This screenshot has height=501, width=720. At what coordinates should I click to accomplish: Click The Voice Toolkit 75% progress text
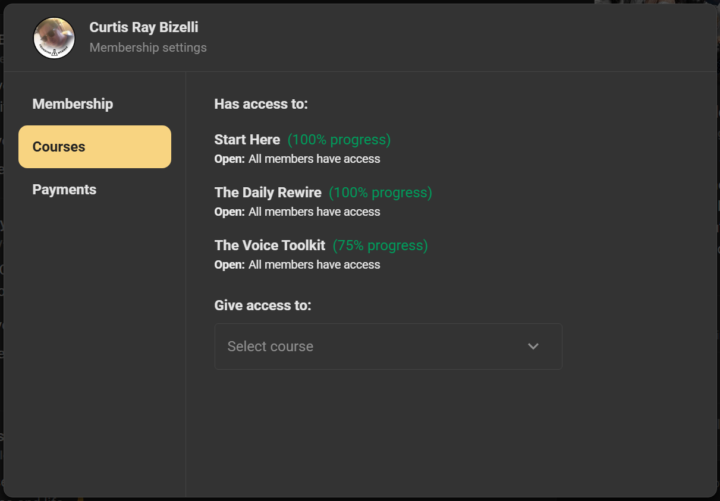coord(380,245)
